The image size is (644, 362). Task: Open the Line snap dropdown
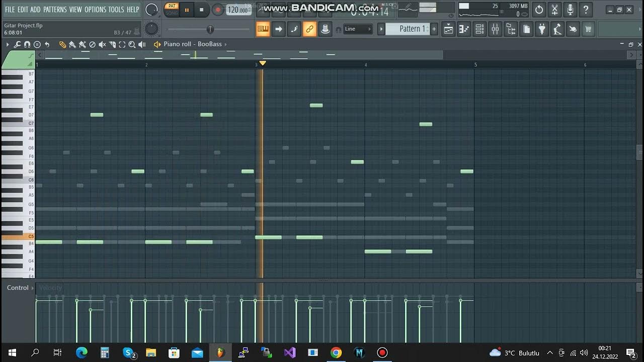point(358,29)
